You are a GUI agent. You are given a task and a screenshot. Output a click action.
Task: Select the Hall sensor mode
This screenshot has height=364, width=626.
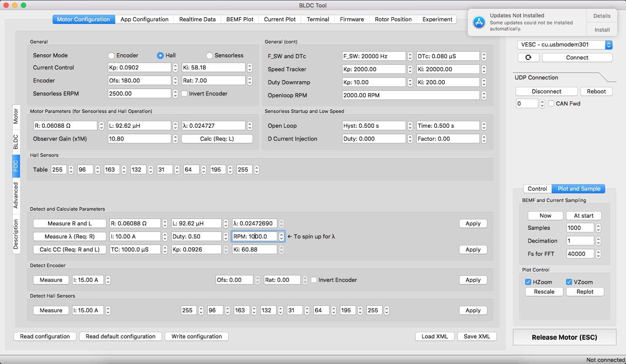click(x=160, y=56)
